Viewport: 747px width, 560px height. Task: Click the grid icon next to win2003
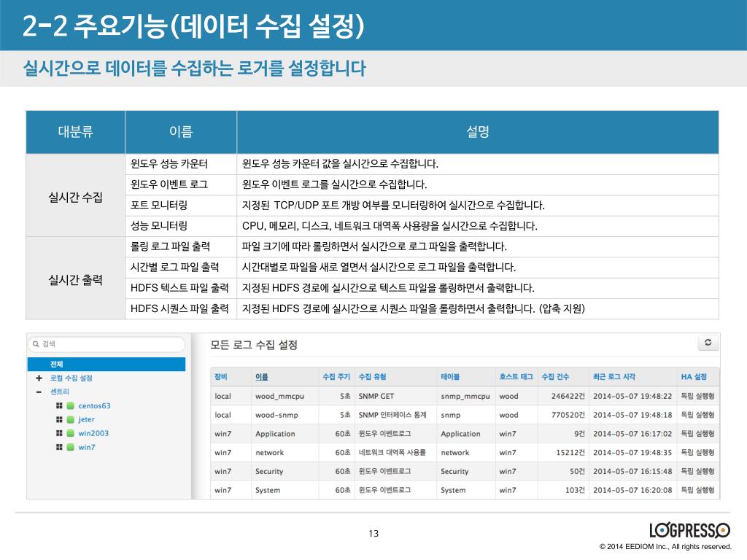coord(59,433)
